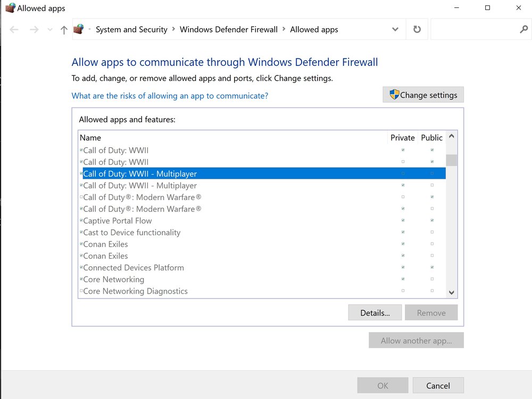The height and width of the screenshot is (399, 532).
Task: Navigate to System and Security breadcrumb
Action: click(x=131, y=30)
